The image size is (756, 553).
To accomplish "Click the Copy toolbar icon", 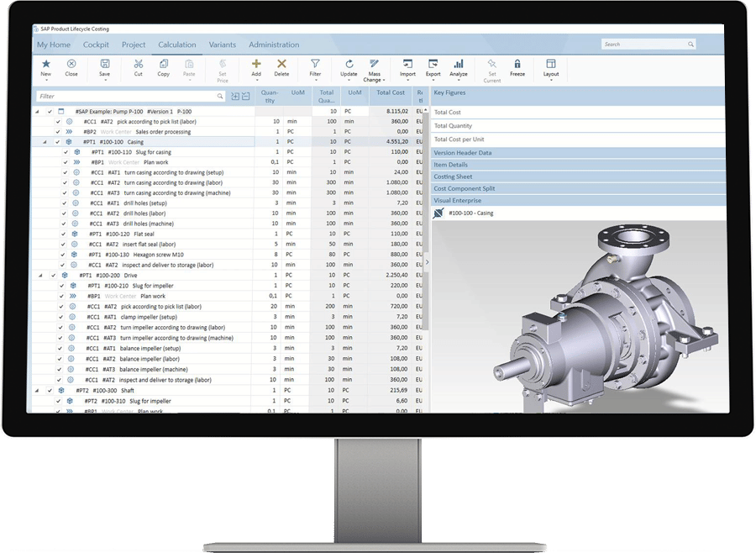I will coord(164,64).
